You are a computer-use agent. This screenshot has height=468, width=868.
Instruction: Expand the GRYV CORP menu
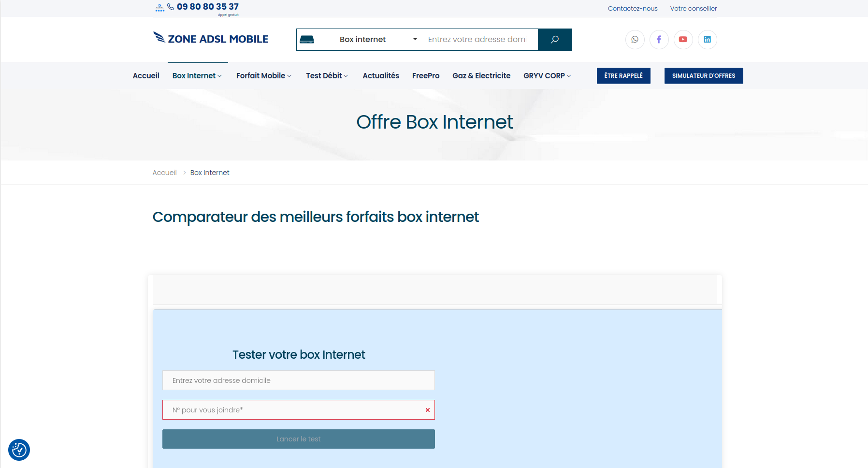(x=546, y=75)
